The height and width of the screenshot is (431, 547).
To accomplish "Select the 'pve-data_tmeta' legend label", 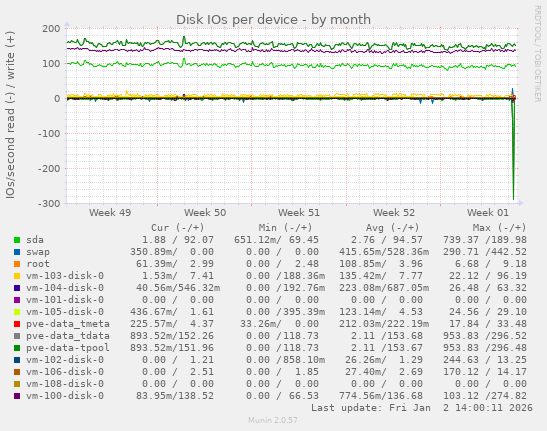I will click(x=68, y=324).
